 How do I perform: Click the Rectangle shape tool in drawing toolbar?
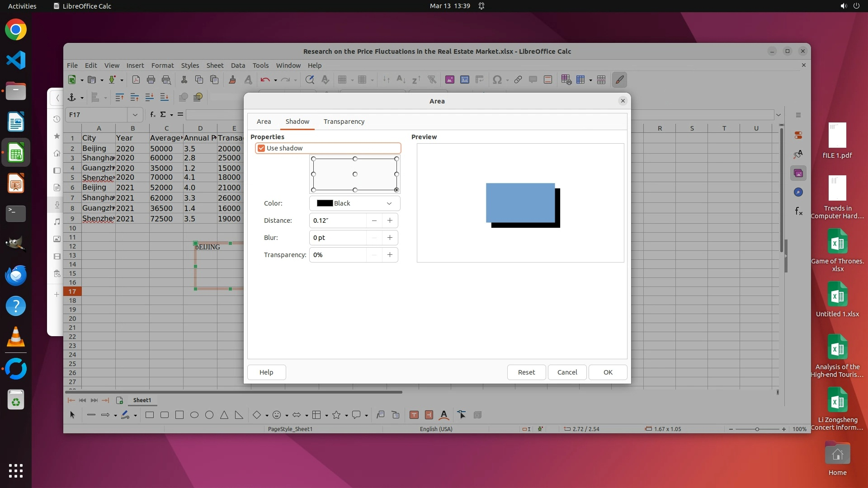(x=150, y=415)
